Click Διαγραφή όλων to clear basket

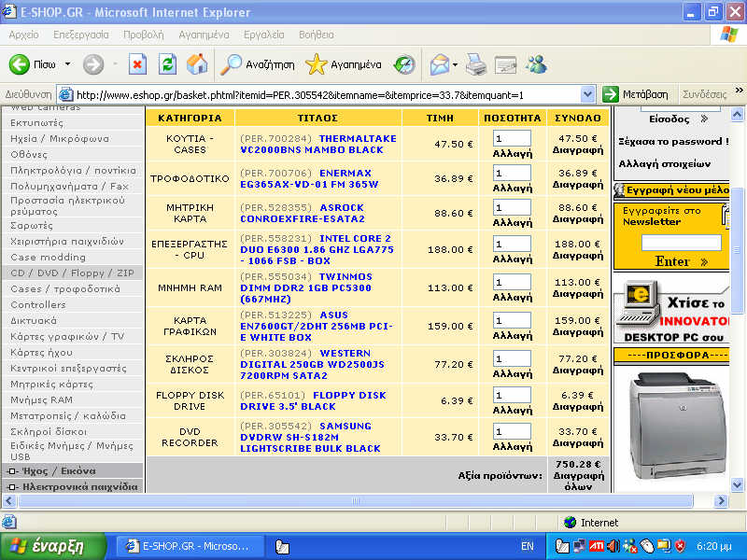tap(578, 481)
